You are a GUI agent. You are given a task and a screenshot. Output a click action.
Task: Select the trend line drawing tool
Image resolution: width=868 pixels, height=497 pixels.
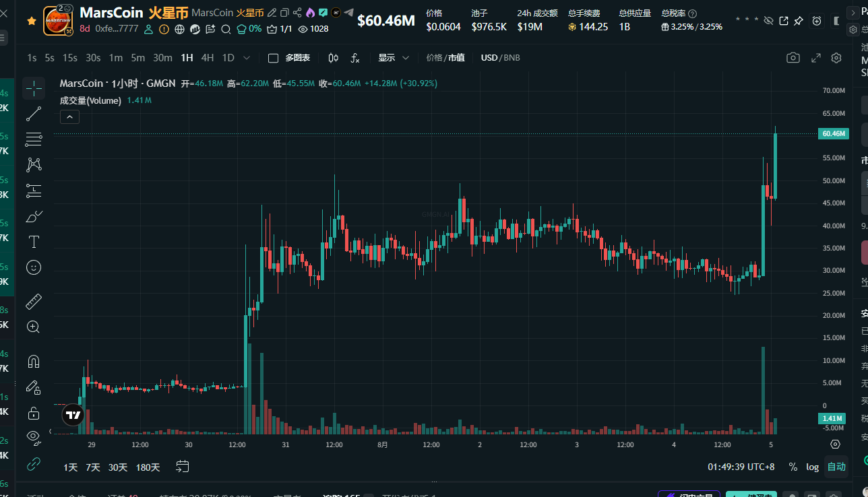point(34,114)
